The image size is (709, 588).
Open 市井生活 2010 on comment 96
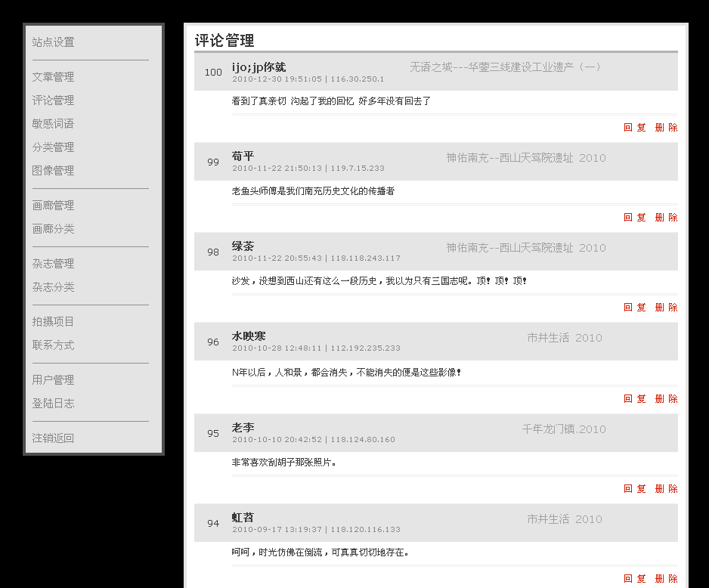point(565,338)
